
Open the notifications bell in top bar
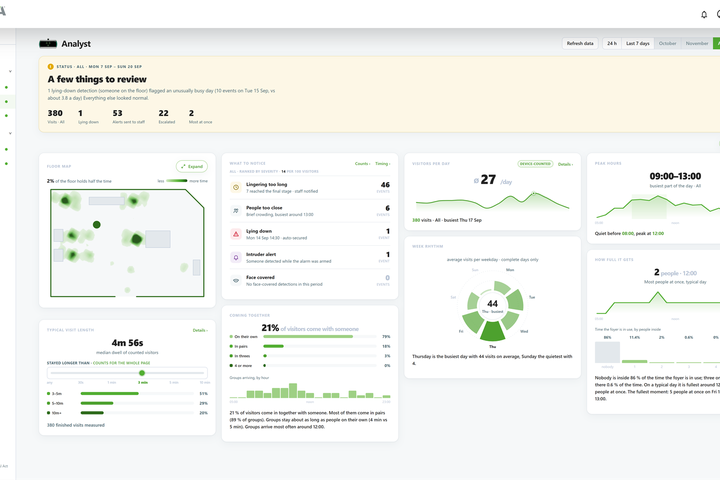[704, 15]
